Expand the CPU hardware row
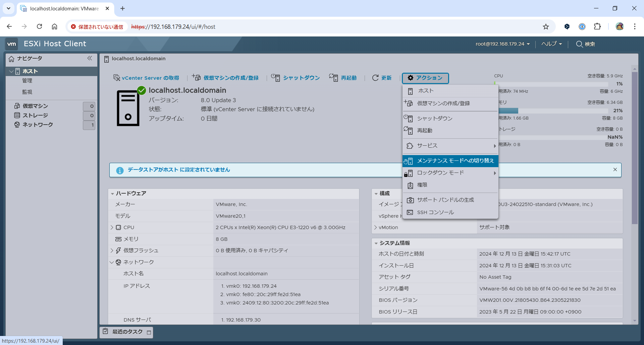This screenshot has height=345, width=644. 112,227
